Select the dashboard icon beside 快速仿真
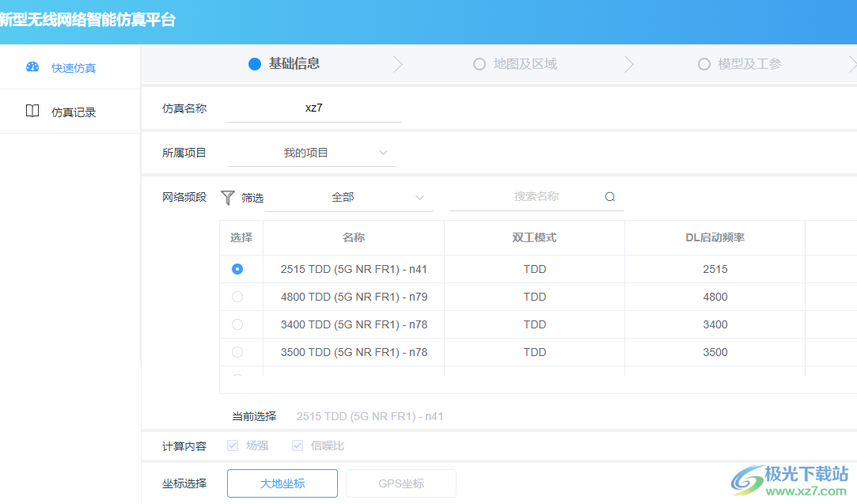 (x=32, y=67)
